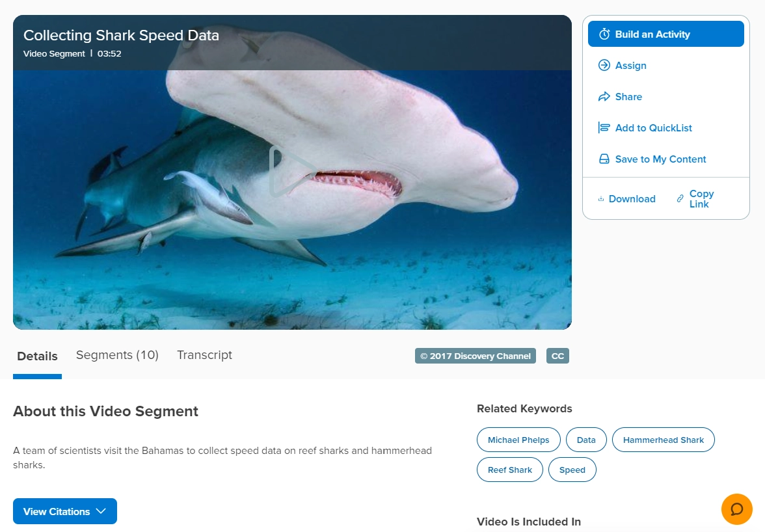Select the Speed keyword tag
Image resolution: width=765 pixels, height=532 pixels.
coord(572,470)
